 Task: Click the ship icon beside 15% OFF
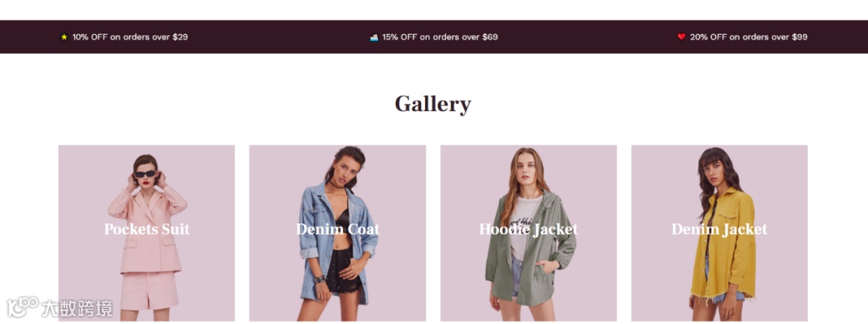click(x=374, y=37)
